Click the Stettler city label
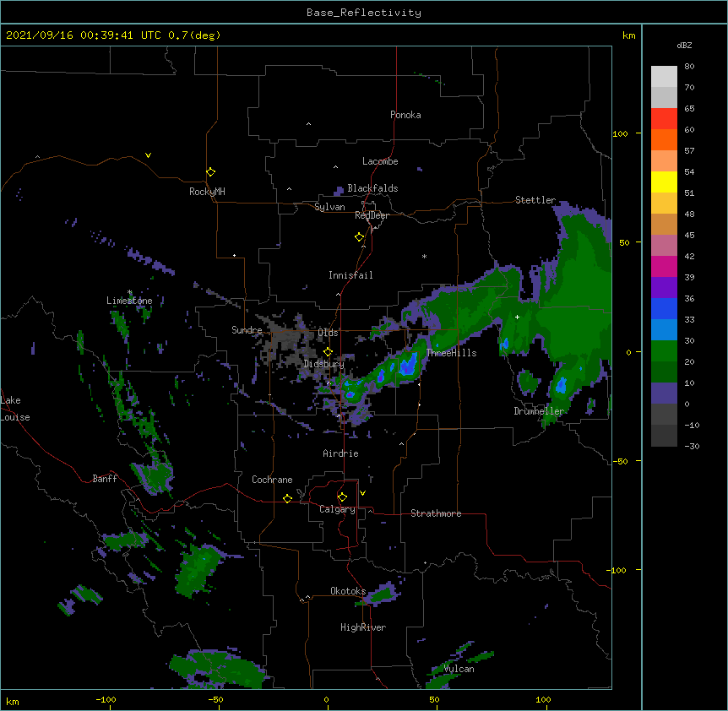The width and height of the screenshot is (728, 711). click(x=535, y=200)
